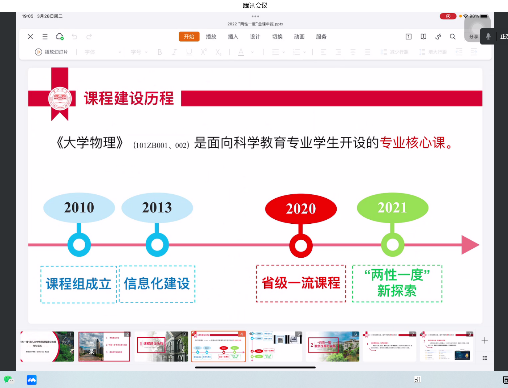Expand the font name dropdown

[x=103, y=52]
